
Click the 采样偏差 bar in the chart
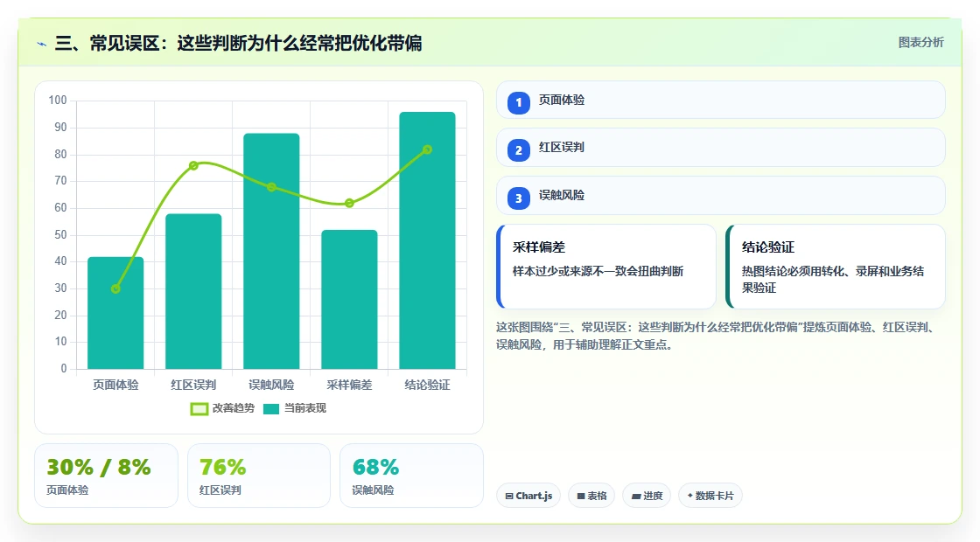tap(349, 299)
